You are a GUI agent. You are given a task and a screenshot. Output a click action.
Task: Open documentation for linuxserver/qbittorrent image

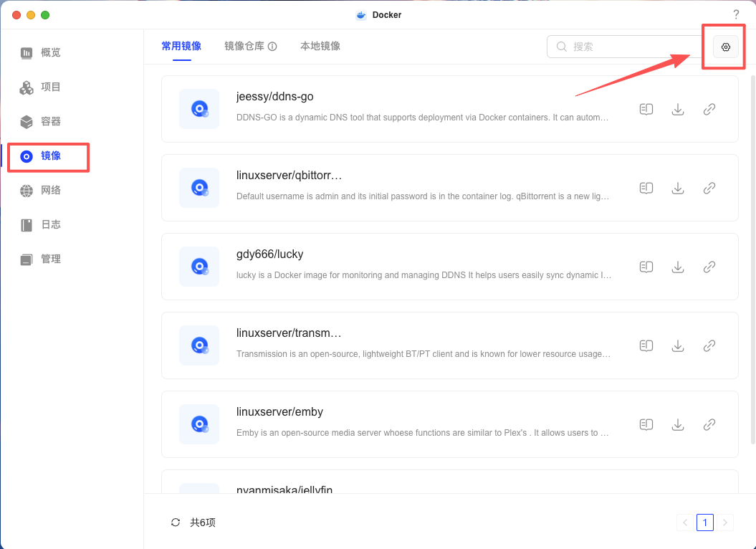[646, 188]
